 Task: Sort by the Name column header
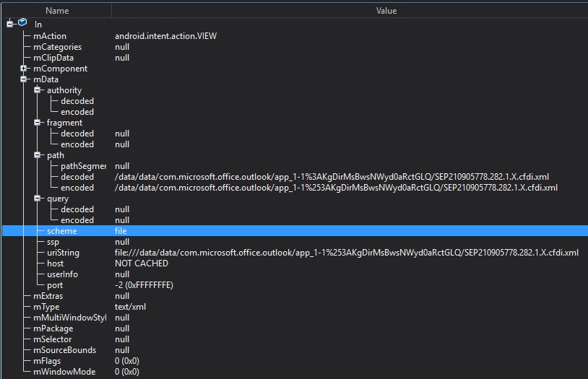pyautogui.click(x=56, y=11)
